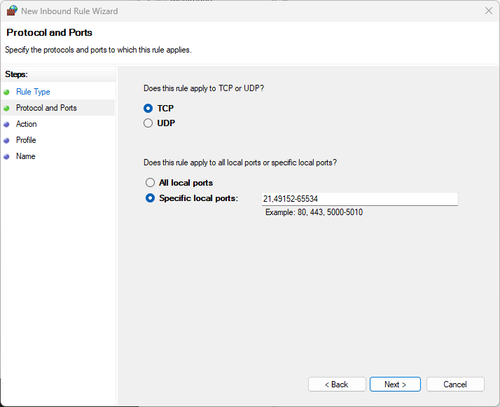
Task: Select the UDP radio button
Action: coord(148,123)
